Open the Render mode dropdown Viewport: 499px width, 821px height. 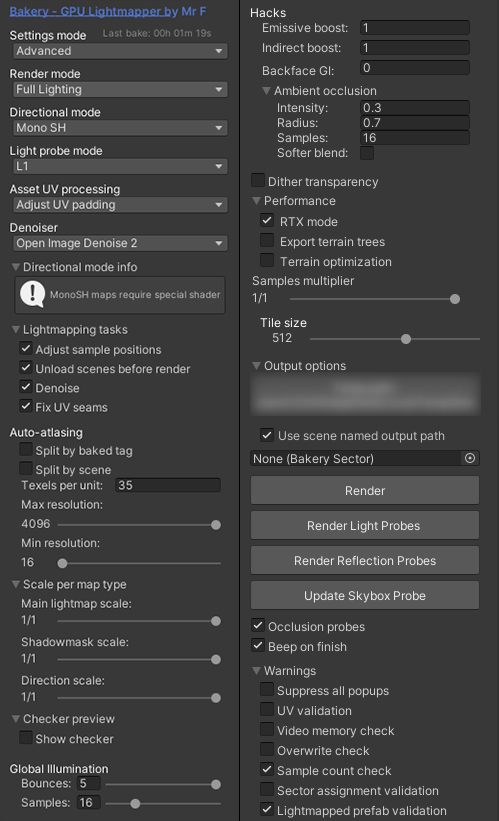pyautogui.click(x=120, y=90)
